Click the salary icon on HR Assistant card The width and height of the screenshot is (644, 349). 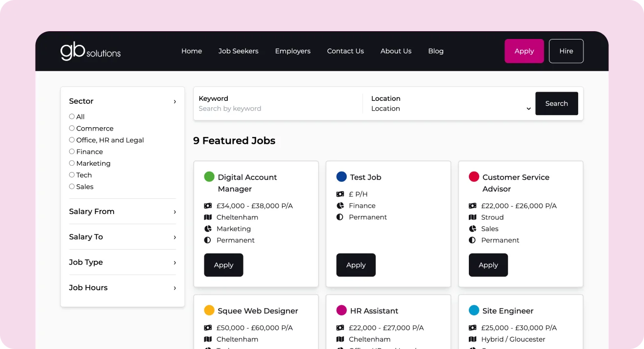tap(340, 328)
